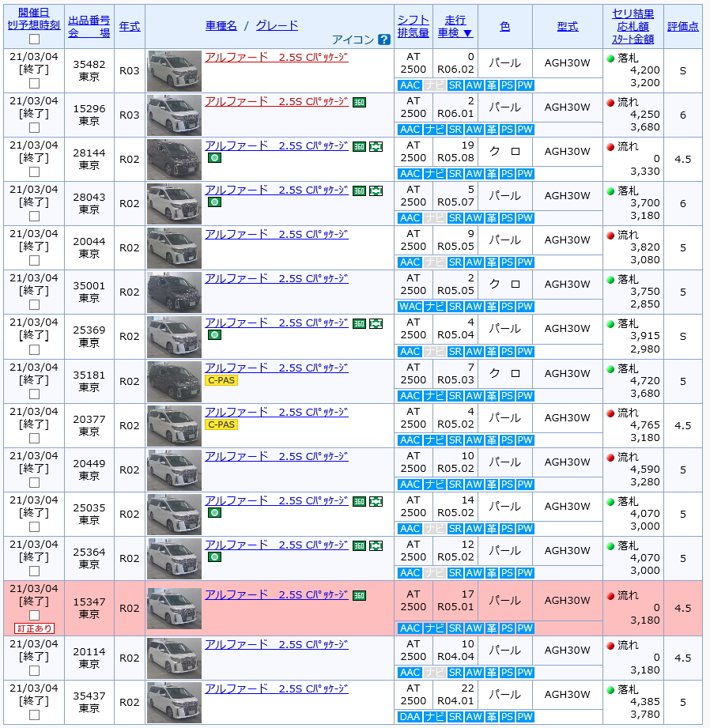Sort by 開催日 column header
710x728 pixels.
pyautogui.click(x=34, y=13)
